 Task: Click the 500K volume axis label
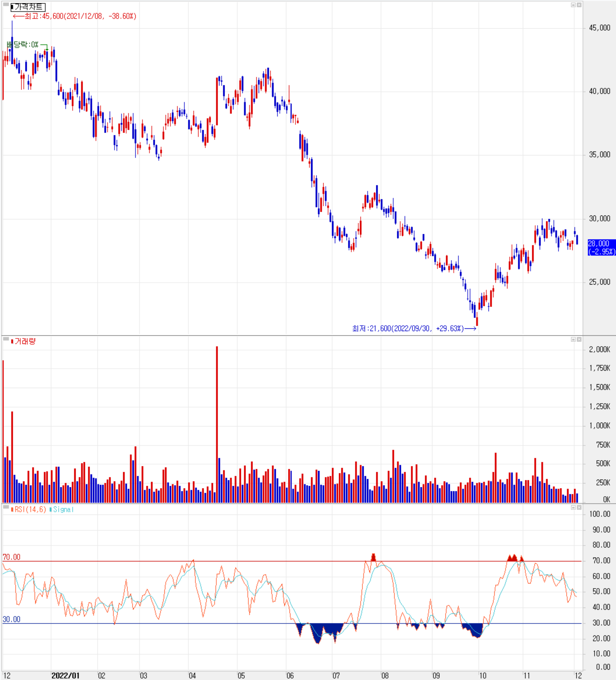603,463
